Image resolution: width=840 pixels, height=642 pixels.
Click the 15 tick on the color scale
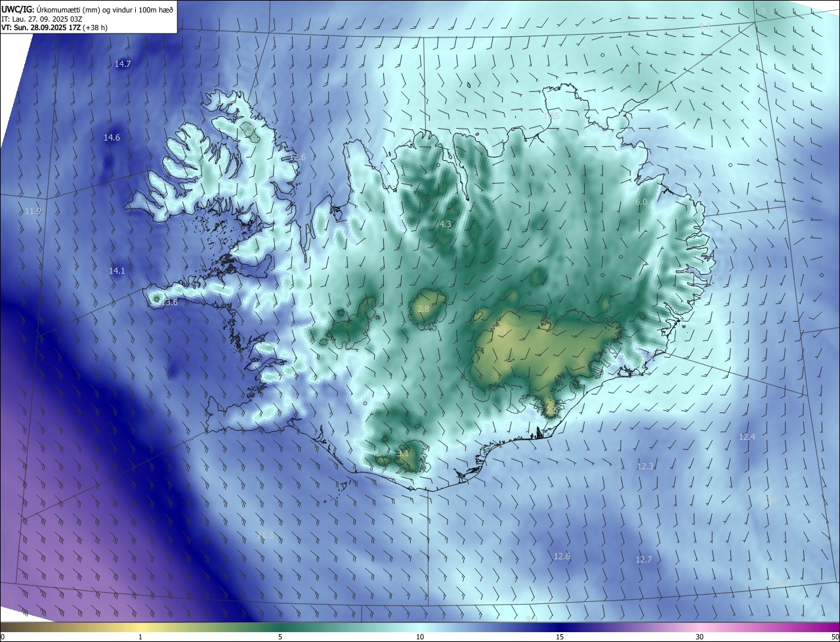[x=560, y=637]
